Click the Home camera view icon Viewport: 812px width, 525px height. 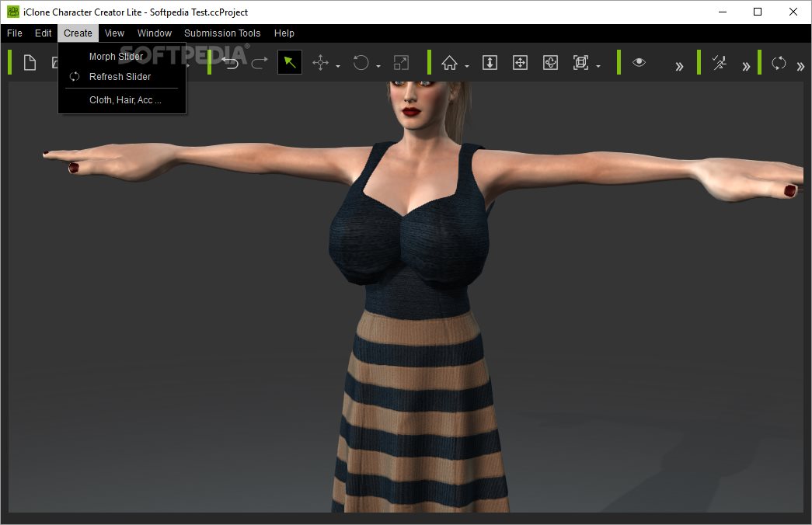click(449, 63)
